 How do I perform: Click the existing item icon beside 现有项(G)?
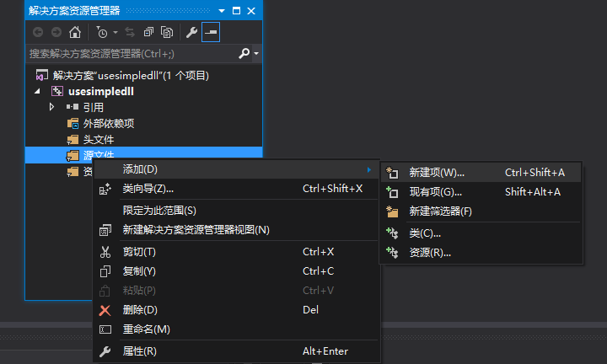[x=392, y=192]
